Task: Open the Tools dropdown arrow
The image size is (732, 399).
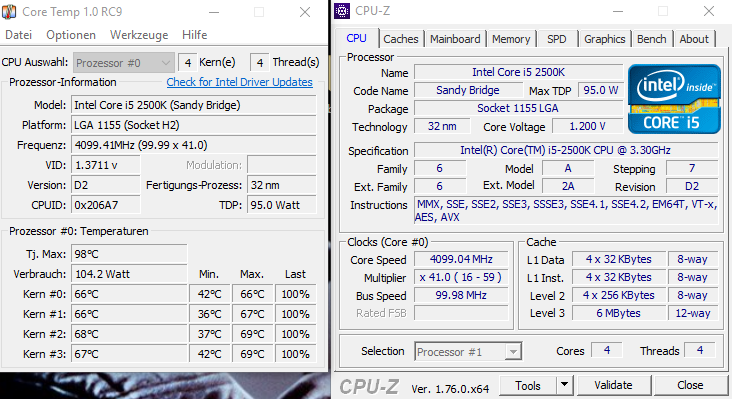Action: (x=564, y=385)
